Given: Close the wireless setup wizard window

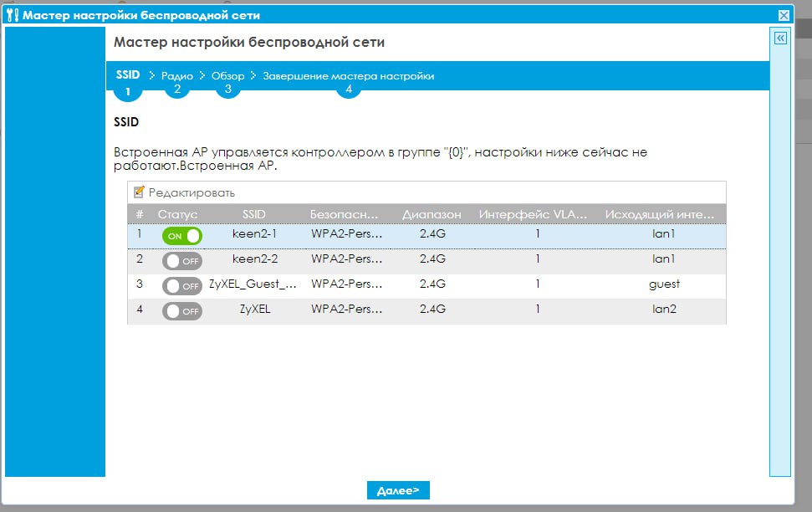Looking at the screenshot, I should coord(784,15).
